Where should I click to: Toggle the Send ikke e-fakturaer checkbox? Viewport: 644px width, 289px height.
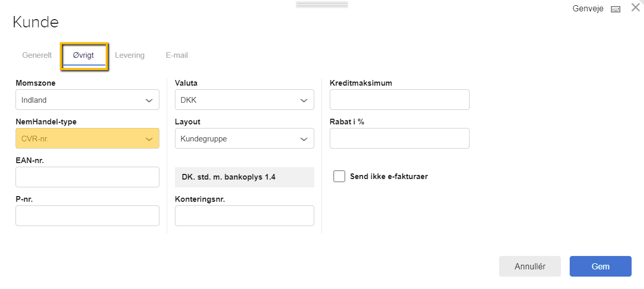pyautogui.click(x=339, y=176)
